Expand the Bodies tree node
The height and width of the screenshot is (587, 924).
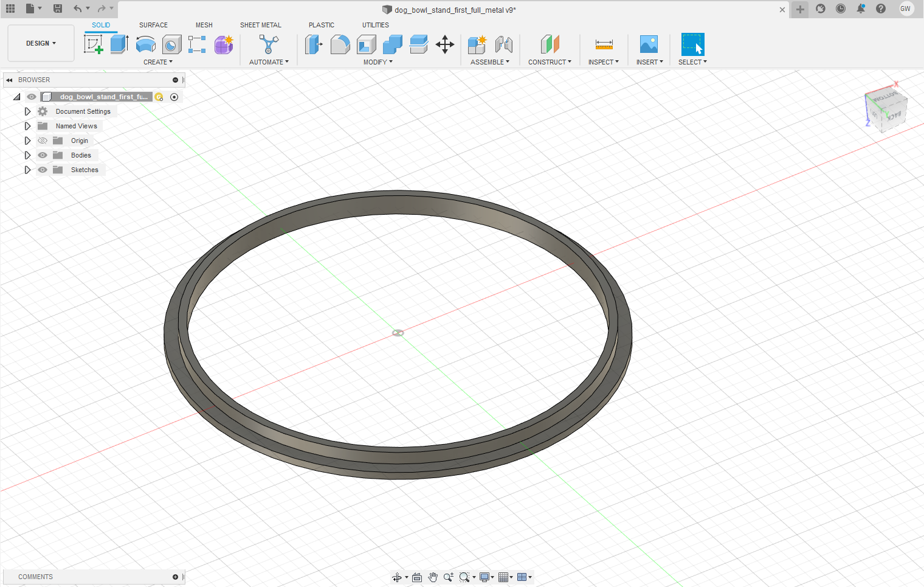(x=27, y=155)
